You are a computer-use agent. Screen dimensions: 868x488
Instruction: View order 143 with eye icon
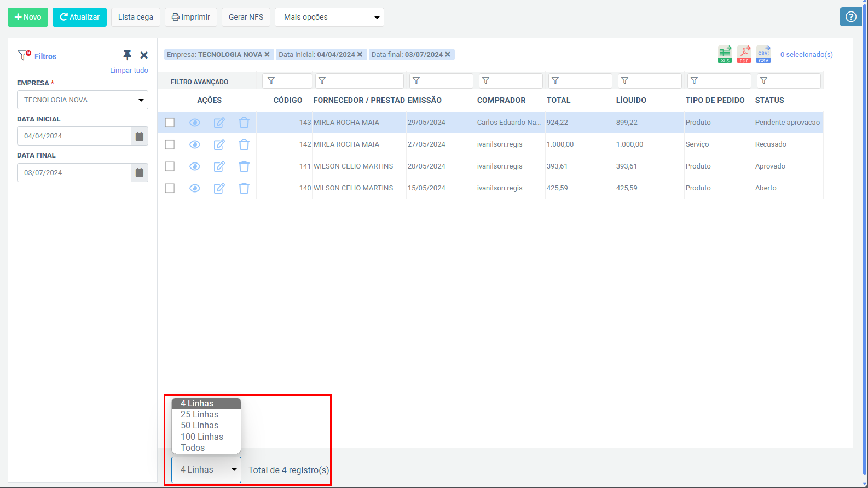[x=195, y=123]
